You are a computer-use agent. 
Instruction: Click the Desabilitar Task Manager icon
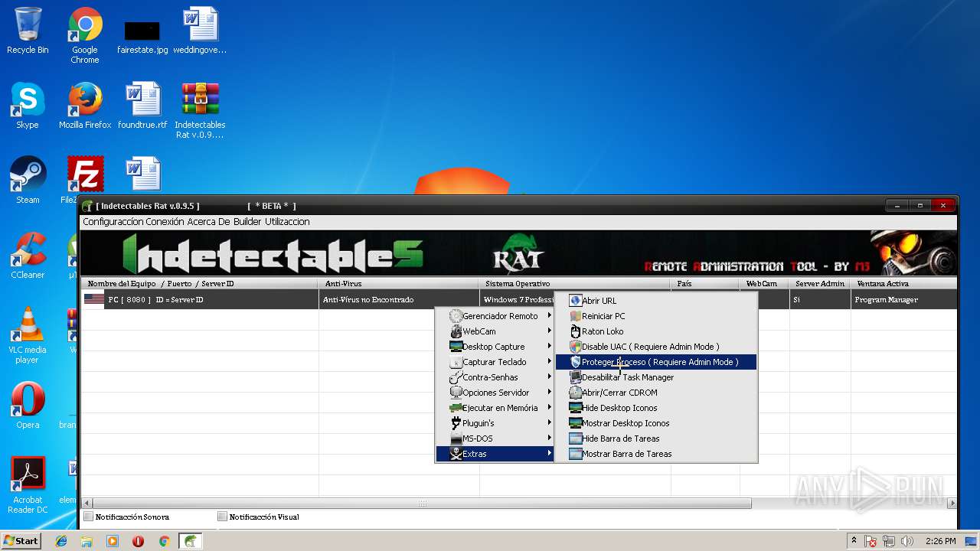pyautogui.click(x=576, y=377)
